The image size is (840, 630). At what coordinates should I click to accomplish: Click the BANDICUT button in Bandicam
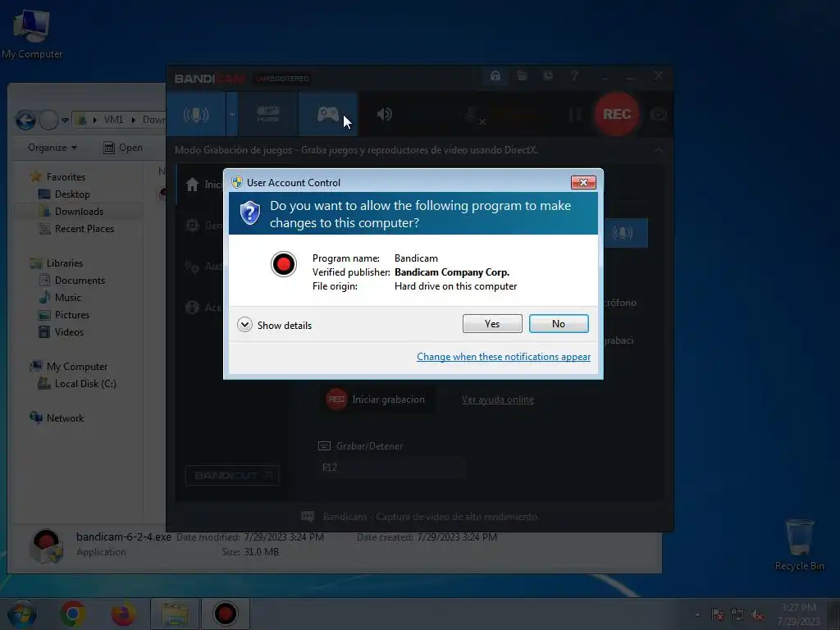(x=232, y=476)
